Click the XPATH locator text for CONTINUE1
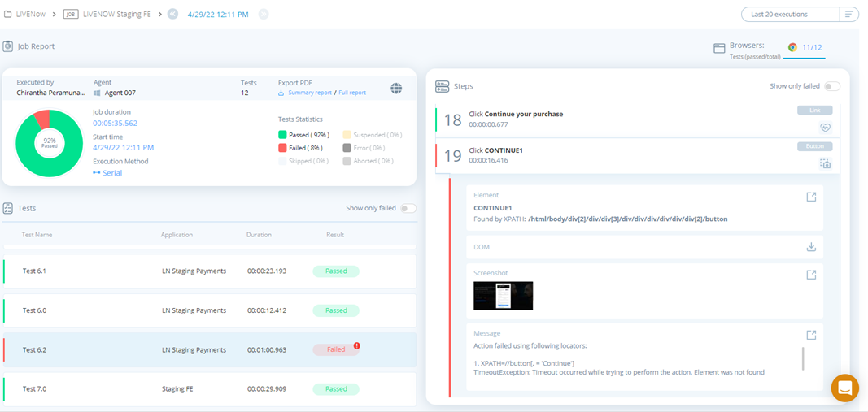 click(x=628, y=219)
